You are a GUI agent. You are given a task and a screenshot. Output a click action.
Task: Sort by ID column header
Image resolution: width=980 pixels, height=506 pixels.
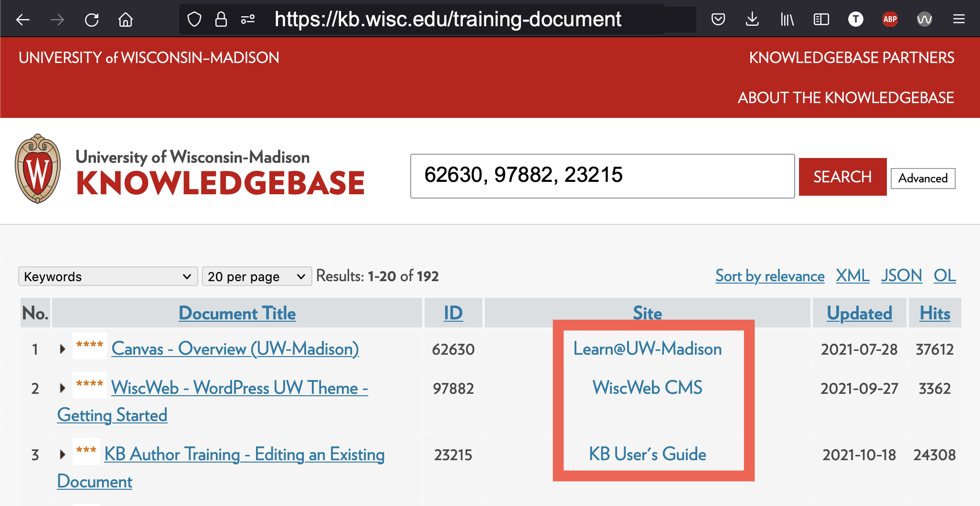pos(453,313)
